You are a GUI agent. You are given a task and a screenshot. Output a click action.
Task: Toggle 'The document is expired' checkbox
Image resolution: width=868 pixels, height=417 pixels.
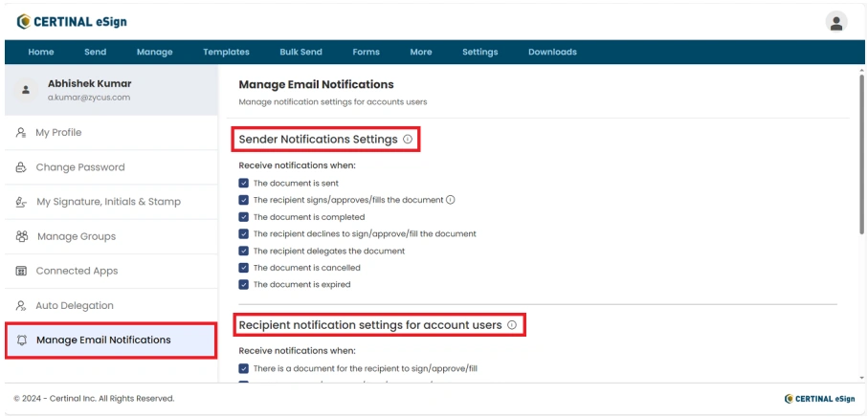244,284
